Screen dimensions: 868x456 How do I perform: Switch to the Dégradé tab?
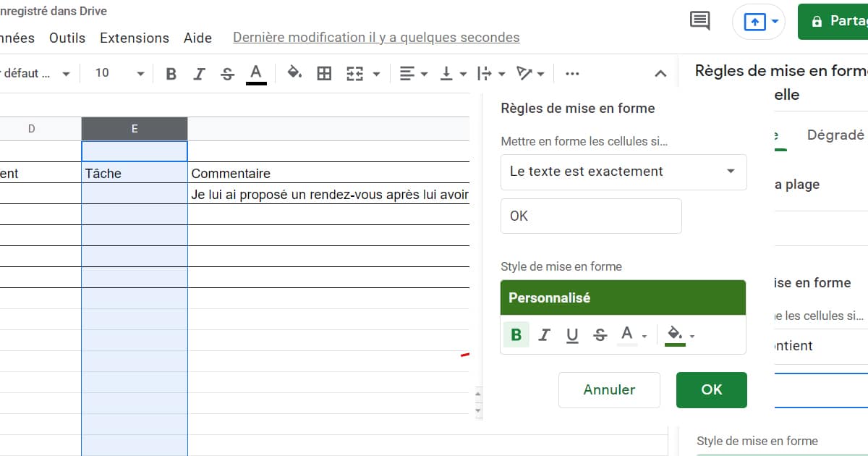(x=835, y=135)
